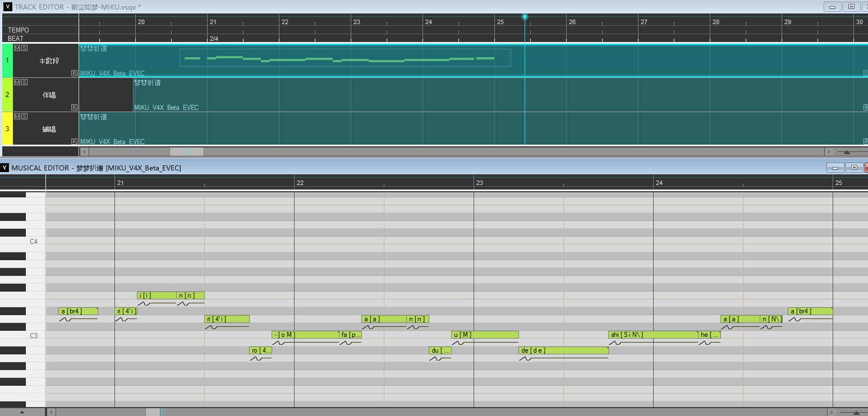Click the 2/4 beat marker at measure 21
This screenshot has height=416, width=868.
coord(214,39)
